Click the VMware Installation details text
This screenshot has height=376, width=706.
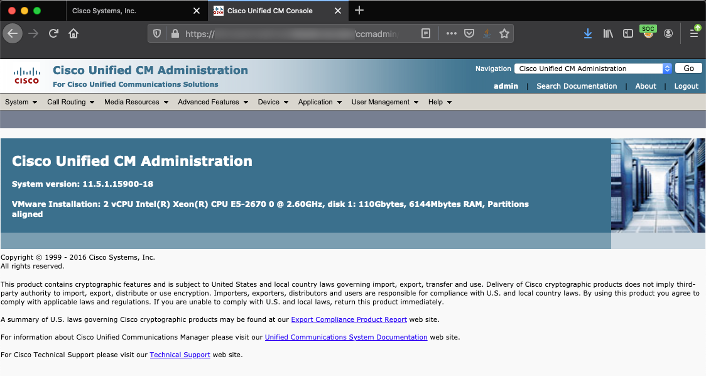tap(270, 209)
